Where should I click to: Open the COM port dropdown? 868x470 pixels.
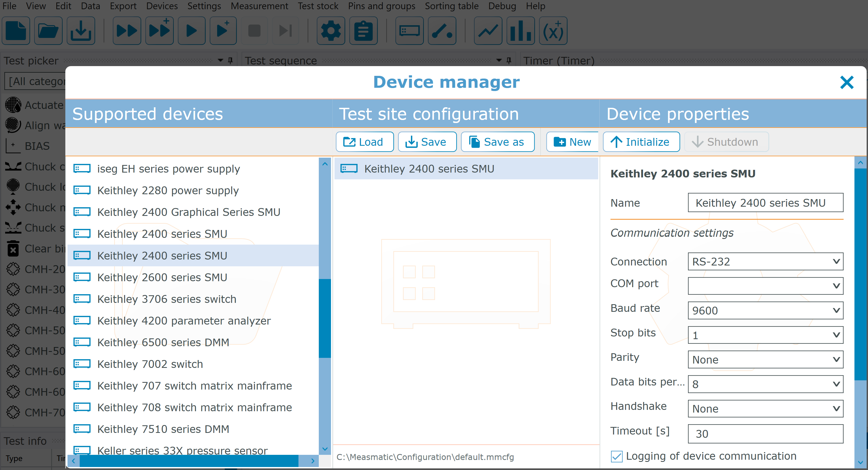click(x=766, y=286)
